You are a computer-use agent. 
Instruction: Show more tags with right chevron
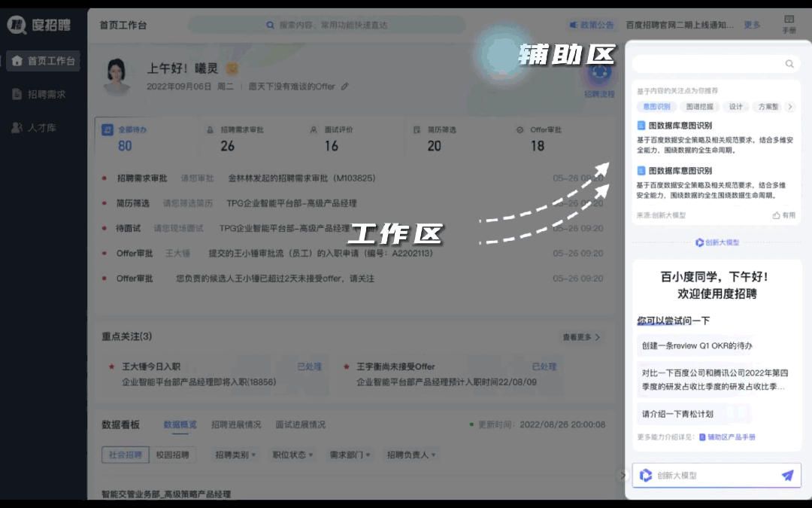[x=789, y=107]
